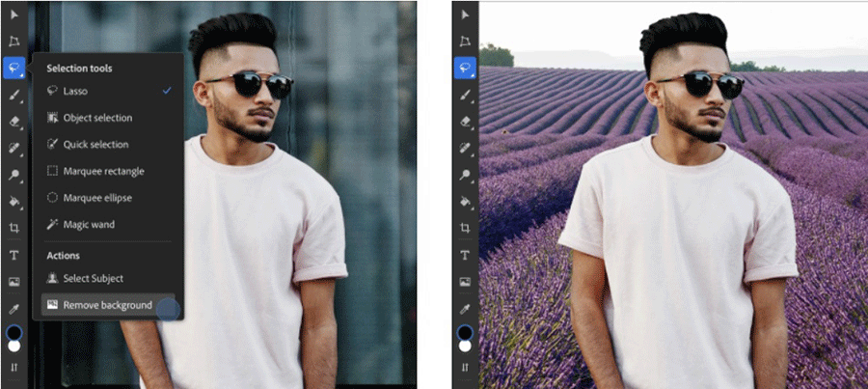
Task: Open the foreground color swatch in left toolbar
Action: click(14, 333)
